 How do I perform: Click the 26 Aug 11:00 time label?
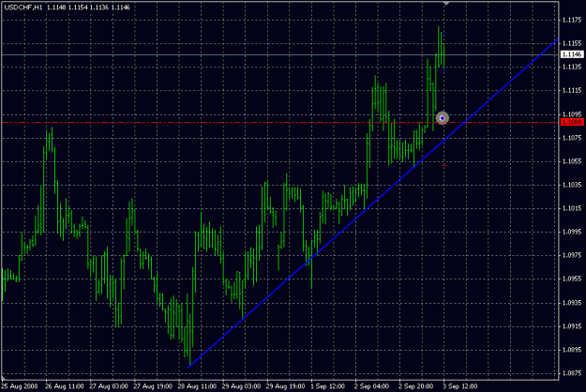pyautogui.click(x=65, y=386)
